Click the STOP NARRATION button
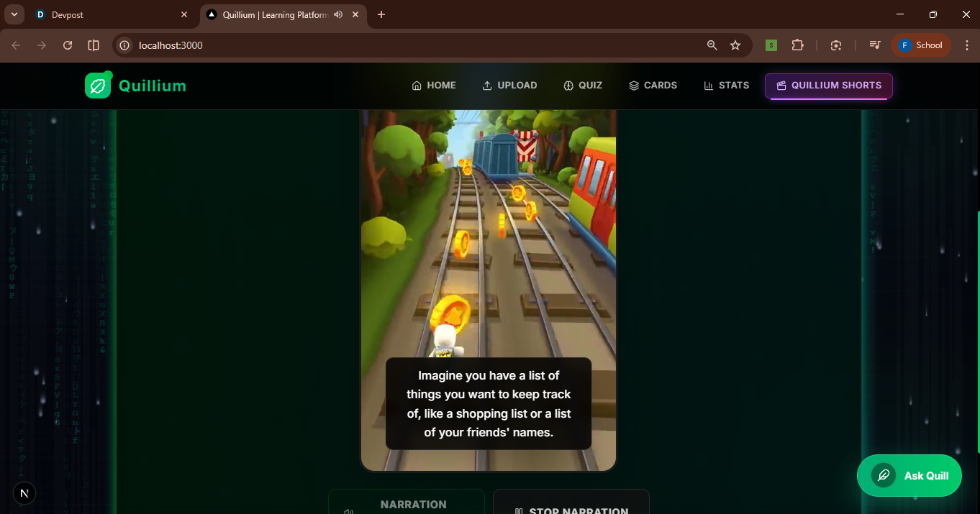Viewport: 980px width, 514px height. click(571, 502)
